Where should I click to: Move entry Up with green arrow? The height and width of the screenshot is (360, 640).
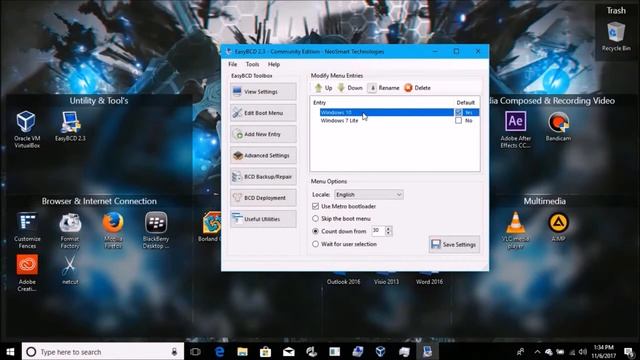pos(323,88)
